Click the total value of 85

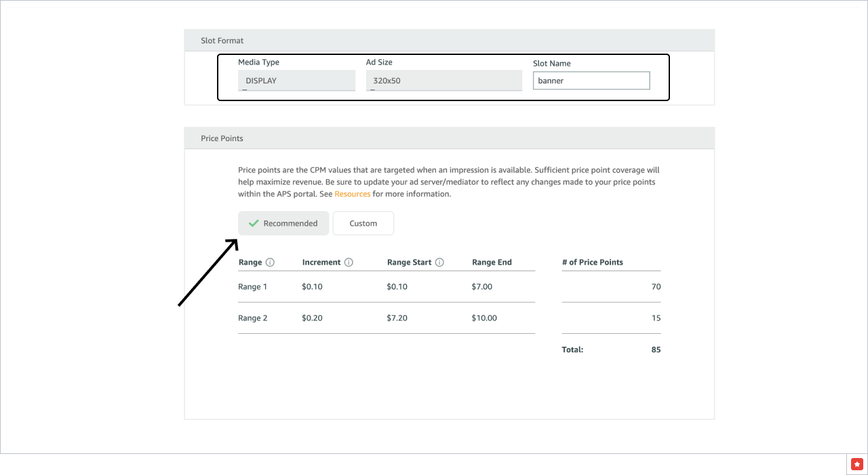(655, 350)
